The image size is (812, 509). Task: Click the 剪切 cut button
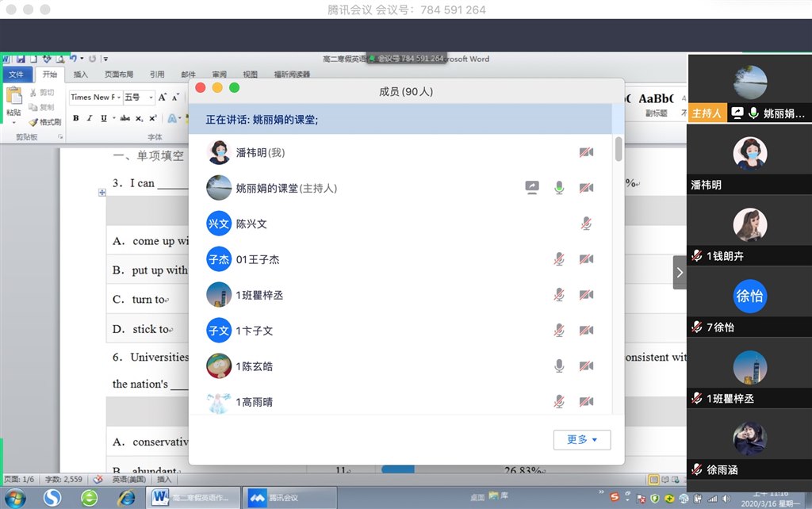(x=41, y=93)
